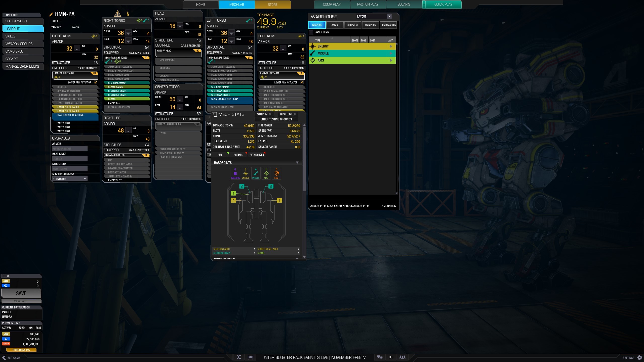Collapse the Hardpoints section
This screenshot has height=362, width=644.
tap(298, 162)
